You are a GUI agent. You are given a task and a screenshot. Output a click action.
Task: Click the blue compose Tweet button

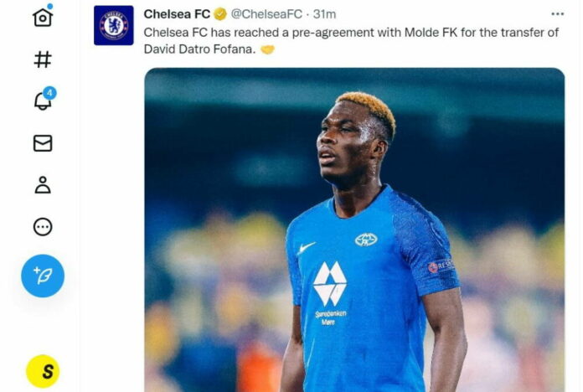pos(43,276)
